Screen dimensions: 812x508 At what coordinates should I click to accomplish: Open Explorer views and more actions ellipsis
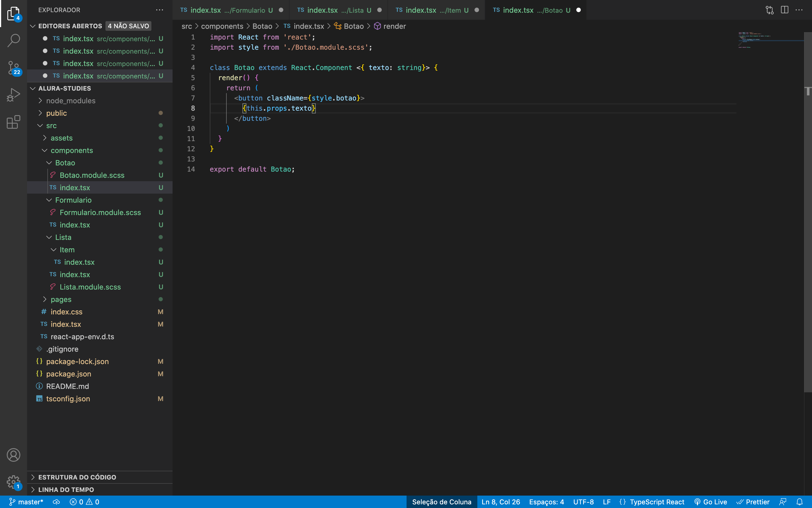click(x=159, y=10)
